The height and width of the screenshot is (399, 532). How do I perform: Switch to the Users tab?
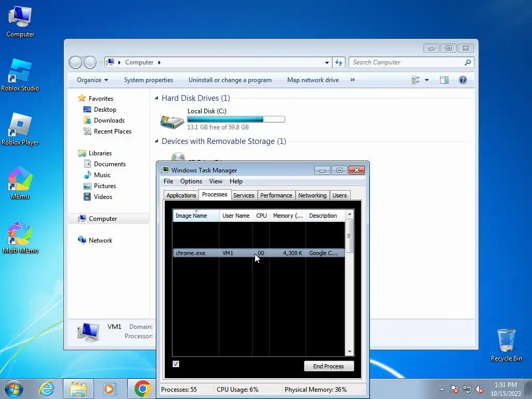pyautogui.click(x=340, y=195)
